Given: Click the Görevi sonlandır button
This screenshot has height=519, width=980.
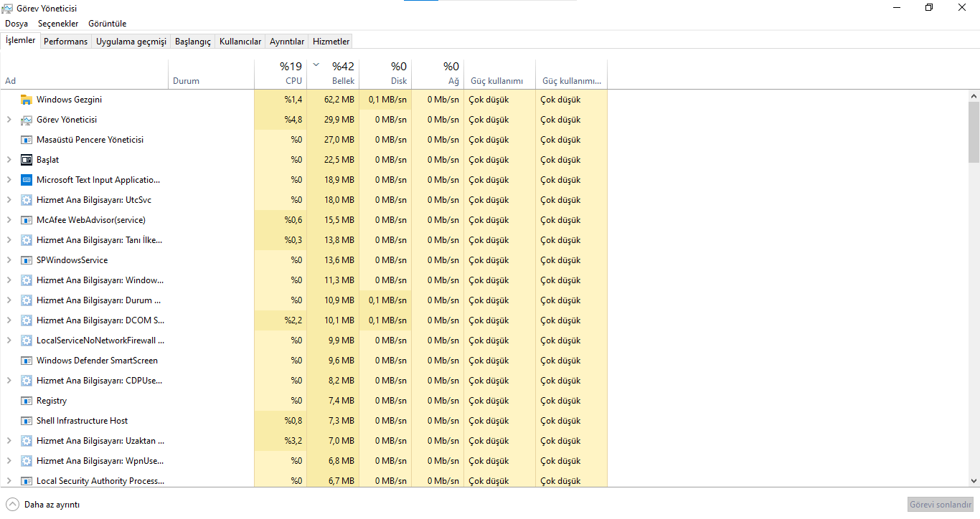Looking at the screenshot, I should click(x=940, y=505).
